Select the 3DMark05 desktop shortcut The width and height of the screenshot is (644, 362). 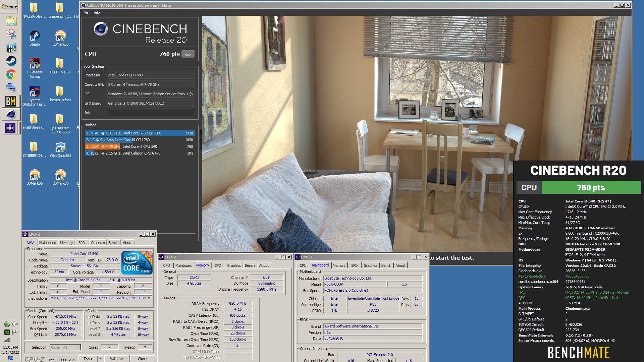click(x=34, y=177)
